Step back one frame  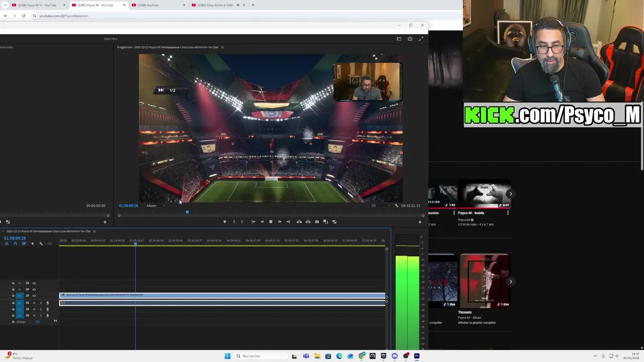click(x=262, y=222)
